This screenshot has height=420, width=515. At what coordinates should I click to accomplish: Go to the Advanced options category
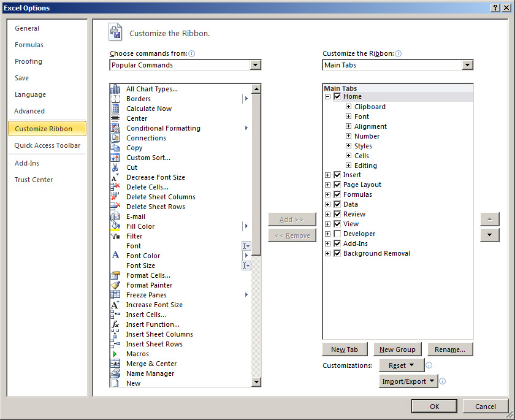pos(29,111)
